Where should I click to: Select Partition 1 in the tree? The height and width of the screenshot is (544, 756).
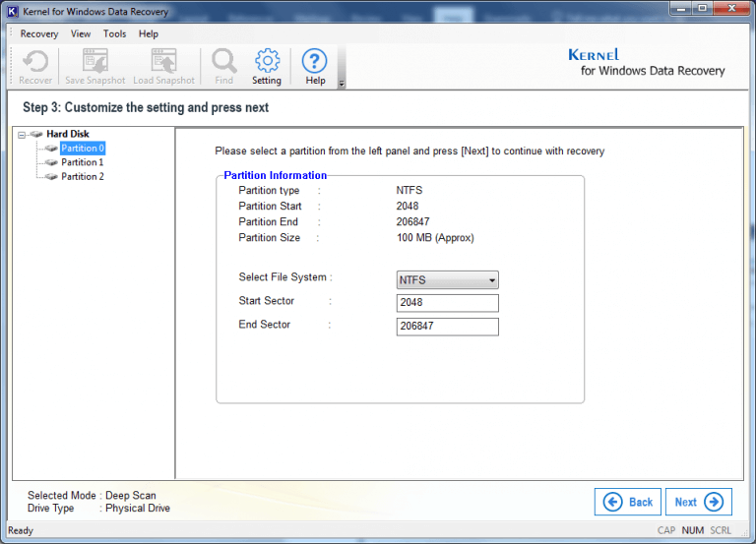83,162
